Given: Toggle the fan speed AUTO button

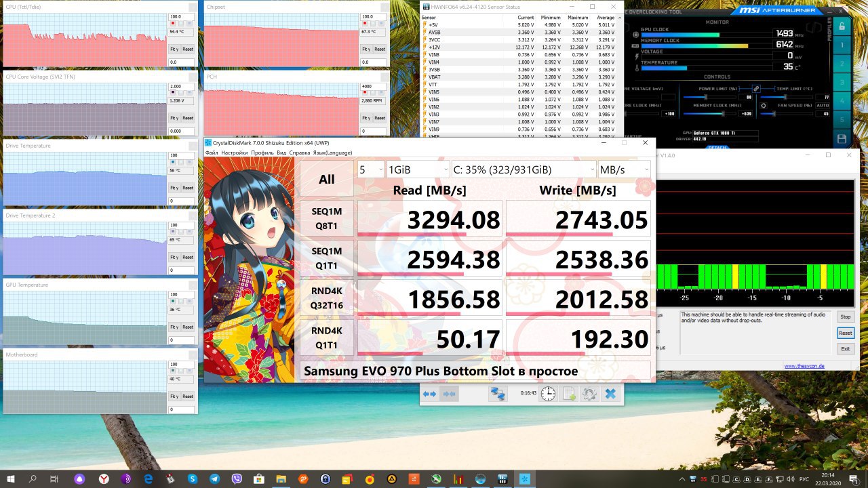Looking at the screenshot, I should click(x=823, y=105).
